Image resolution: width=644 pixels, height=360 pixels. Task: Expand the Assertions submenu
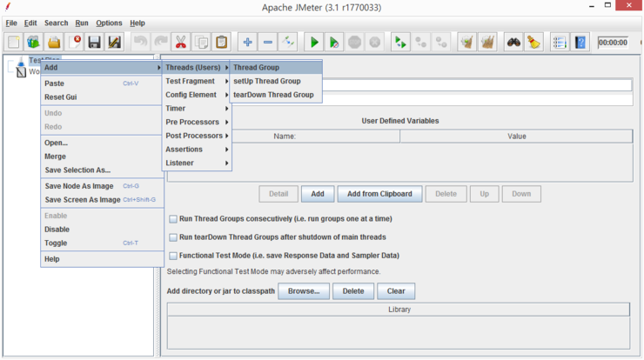point(197,150)
